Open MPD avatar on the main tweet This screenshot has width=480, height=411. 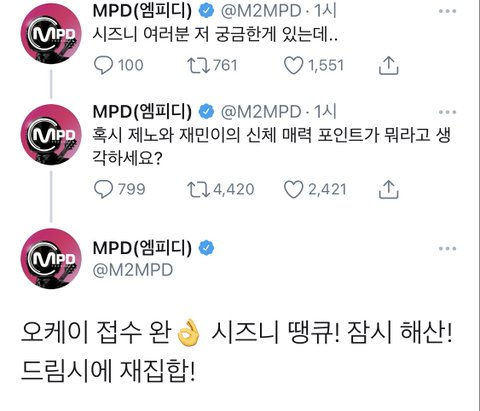pyautogui.click(x=51, y=258)
